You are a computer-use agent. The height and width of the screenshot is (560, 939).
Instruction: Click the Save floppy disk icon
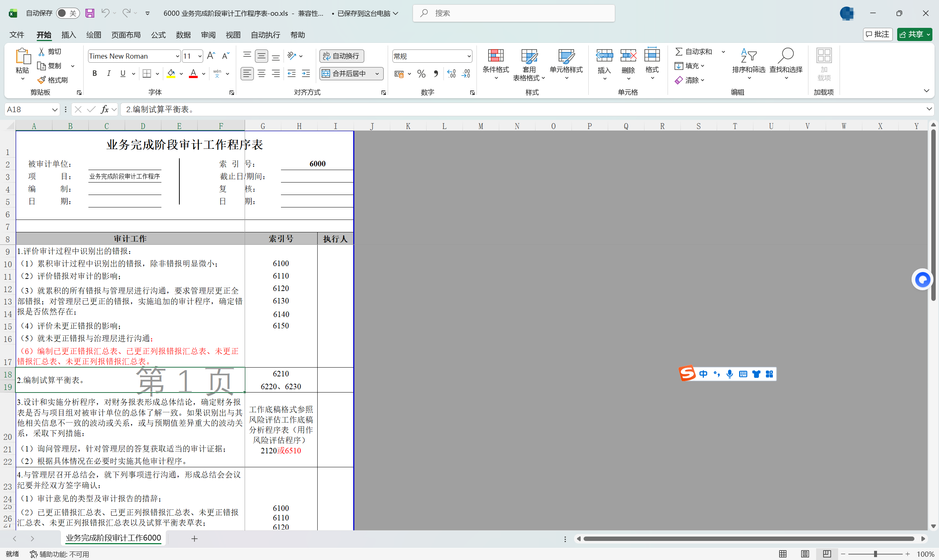click(x=89, y=13)
